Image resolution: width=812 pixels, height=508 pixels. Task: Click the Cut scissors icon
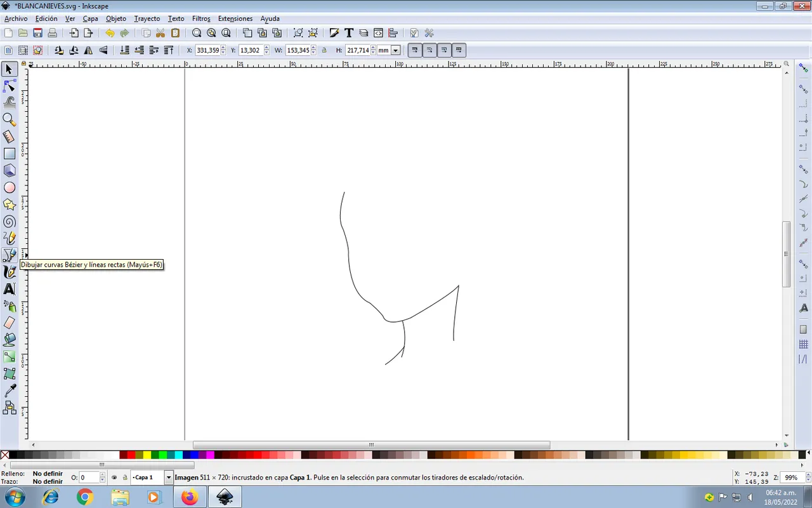pyautogui.click(x=160, y=33)
